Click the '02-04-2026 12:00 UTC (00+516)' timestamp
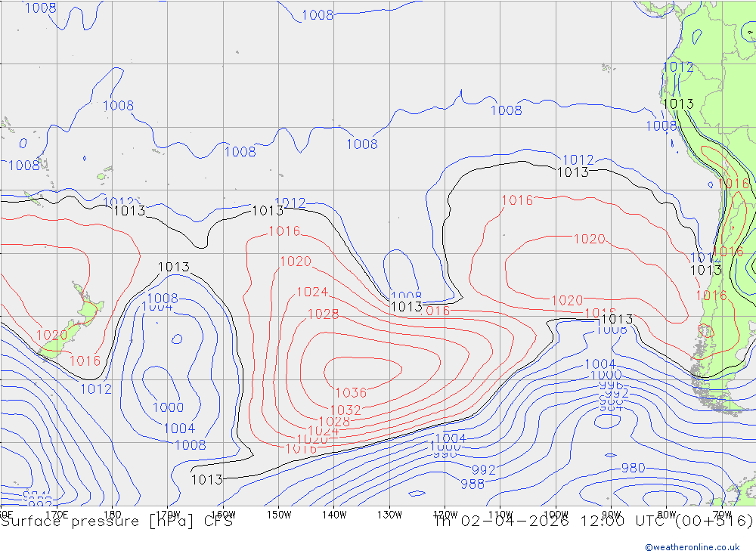756x554 pixels. coord(606,522)
